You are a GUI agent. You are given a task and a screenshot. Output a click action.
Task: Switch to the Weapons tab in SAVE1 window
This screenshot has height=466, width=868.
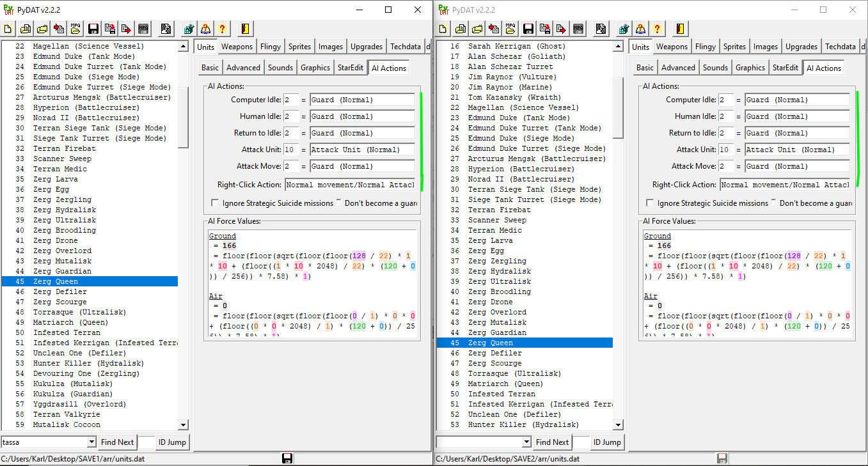pyautogui.click(x=237, y=47)
